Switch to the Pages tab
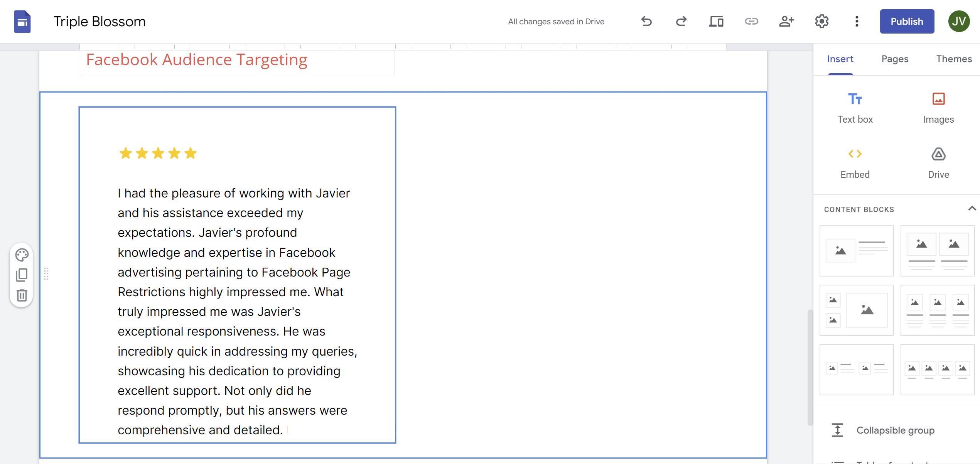 [895, 59]
